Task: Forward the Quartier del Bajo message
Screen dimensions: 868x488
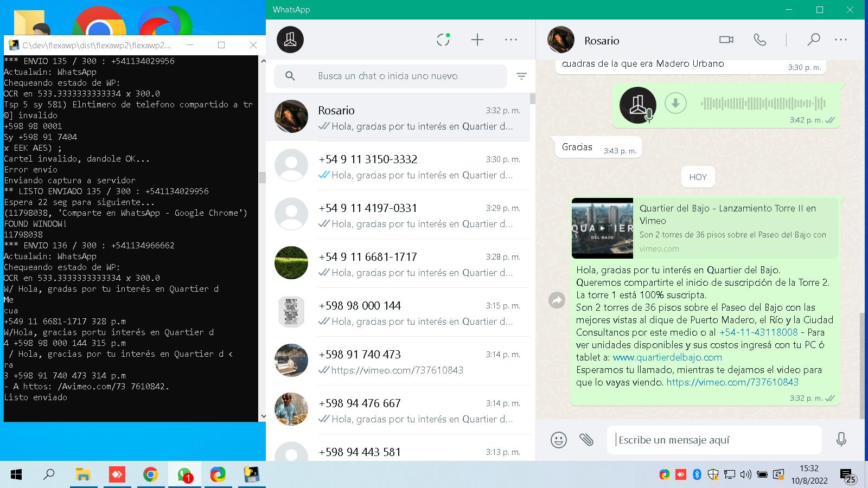Action: tap(557, 300)
